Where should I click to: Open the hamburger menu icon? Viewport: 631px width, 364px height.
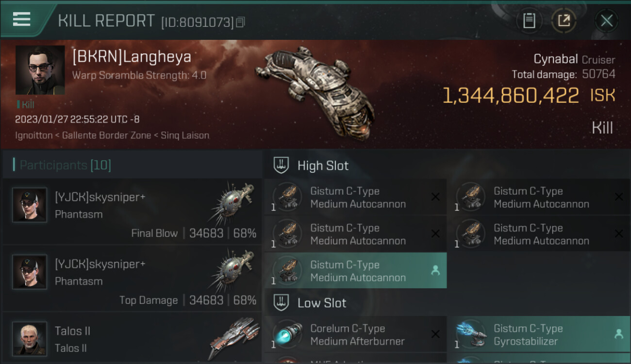(x=22, y=19)
